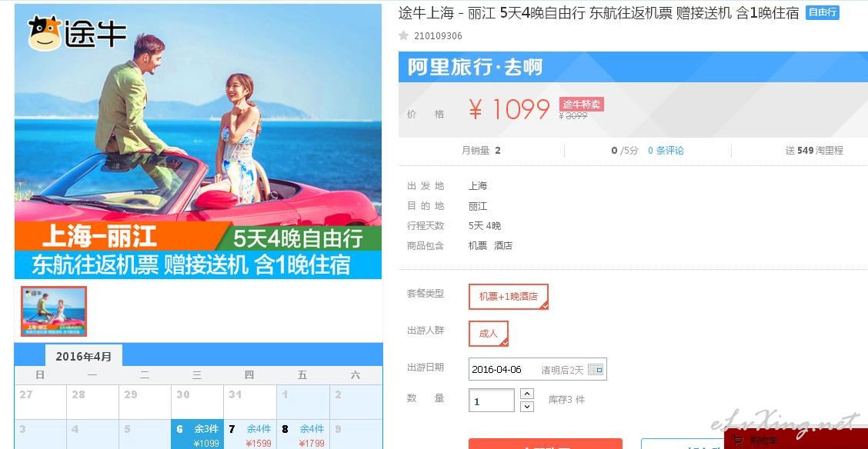Select the 机票+1晚酒店 package option
The width and height of the screenshot is (868, 449).
[x=508, y=296]
